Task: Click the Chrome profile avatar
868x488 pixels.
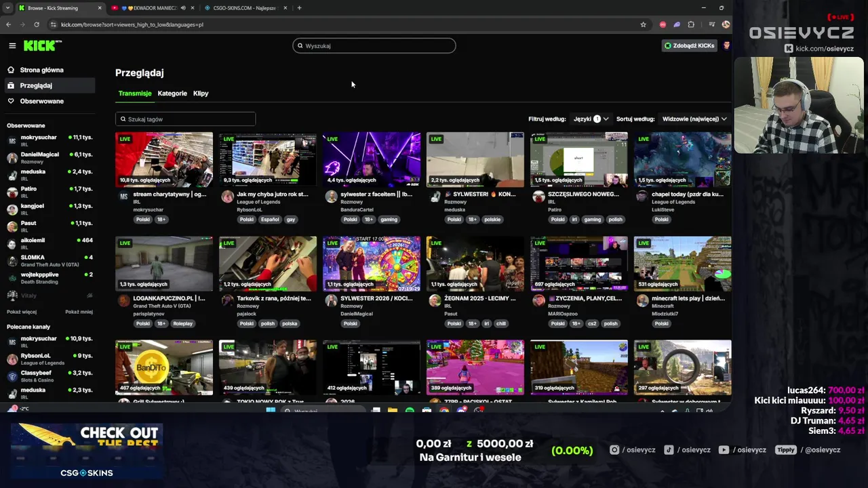Action: click(x=726, y=24)
